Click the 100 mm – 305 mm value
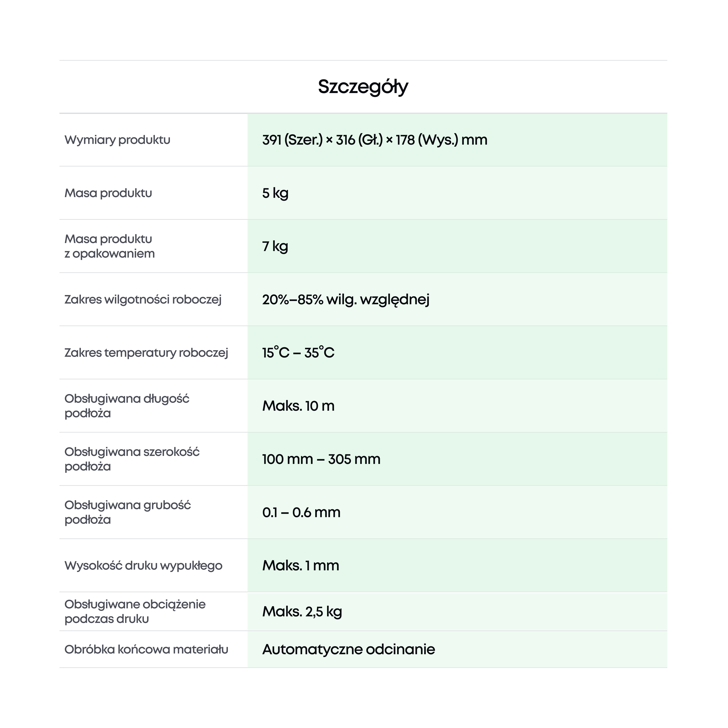728x728 pixels. pyautogui.click(x=321, y=459)
